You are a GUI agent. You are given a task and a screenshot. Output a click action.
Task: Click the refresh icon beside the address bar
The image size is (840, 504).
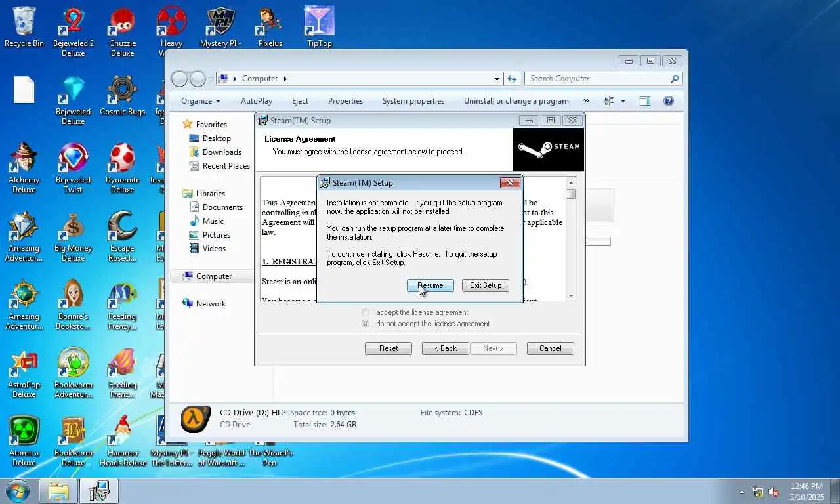(512, 79)
